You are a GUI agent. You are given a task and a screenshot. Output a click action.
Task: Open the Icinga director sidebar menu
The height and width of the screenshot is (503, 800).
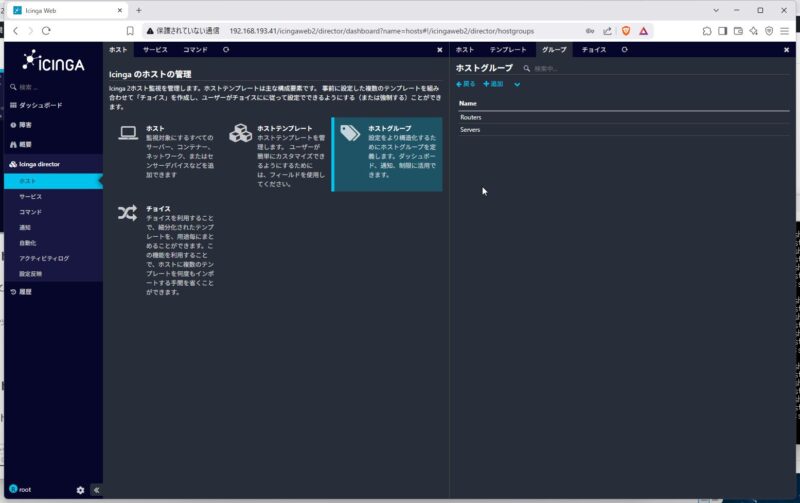click(x=39, y=164)
